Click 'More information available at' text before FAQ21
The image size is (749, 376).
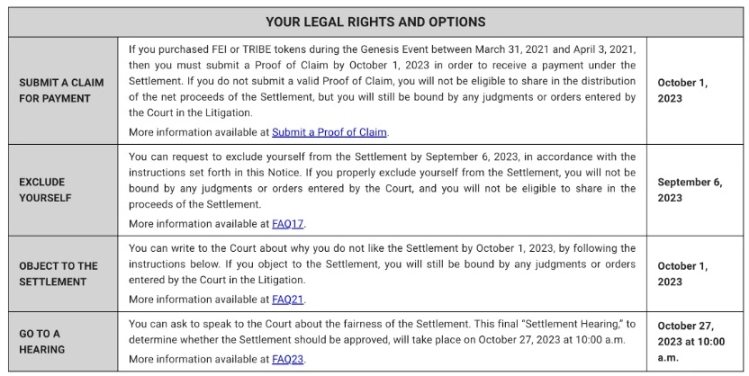click(199, 300)
